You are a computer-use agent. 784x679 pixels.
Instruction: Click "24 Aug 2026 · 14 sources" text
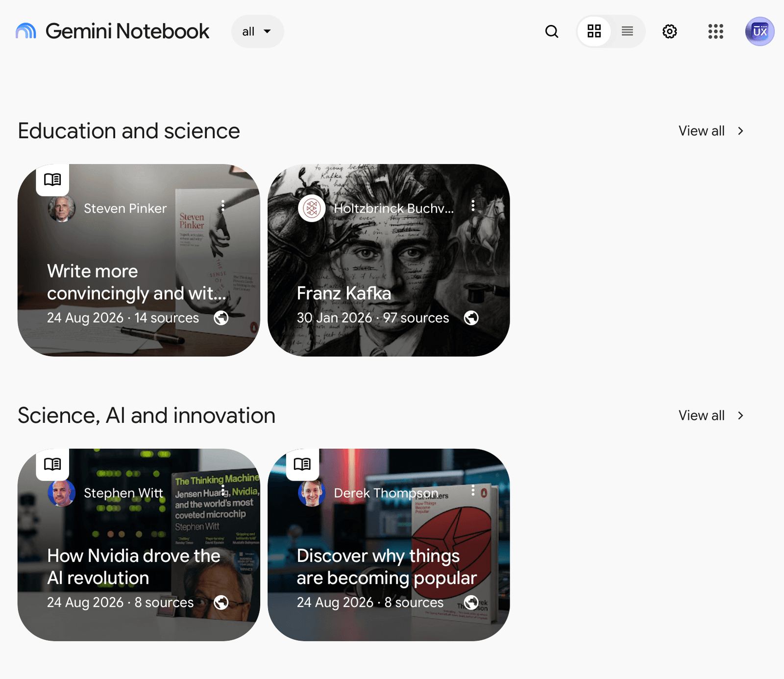(x=123, y=318)
